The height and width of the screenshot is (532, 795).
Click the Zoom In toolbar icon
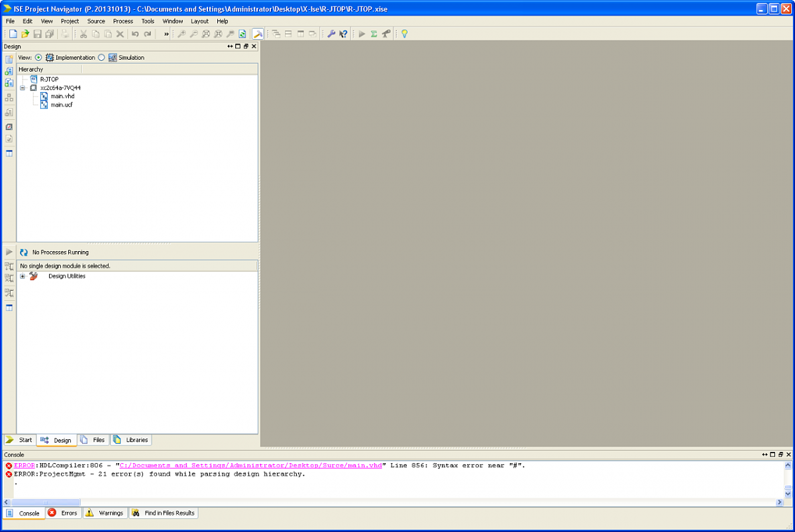(182, 33)
